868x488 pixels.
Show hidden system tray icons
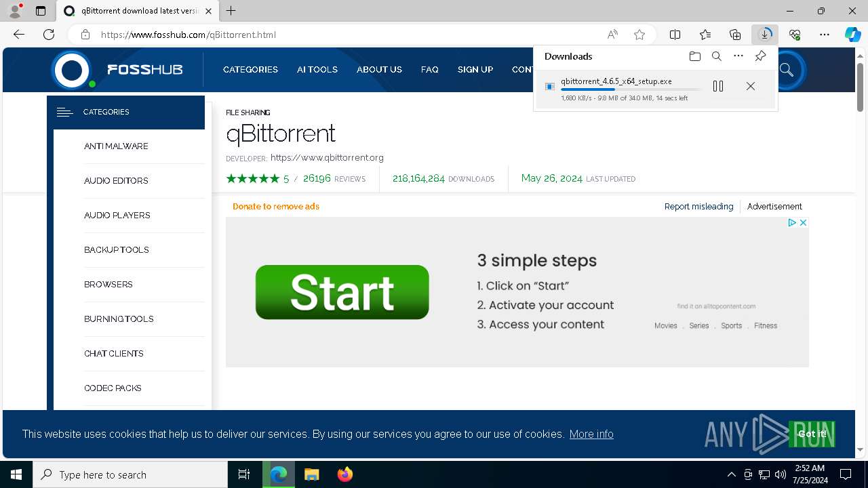(x=731, y=474)
